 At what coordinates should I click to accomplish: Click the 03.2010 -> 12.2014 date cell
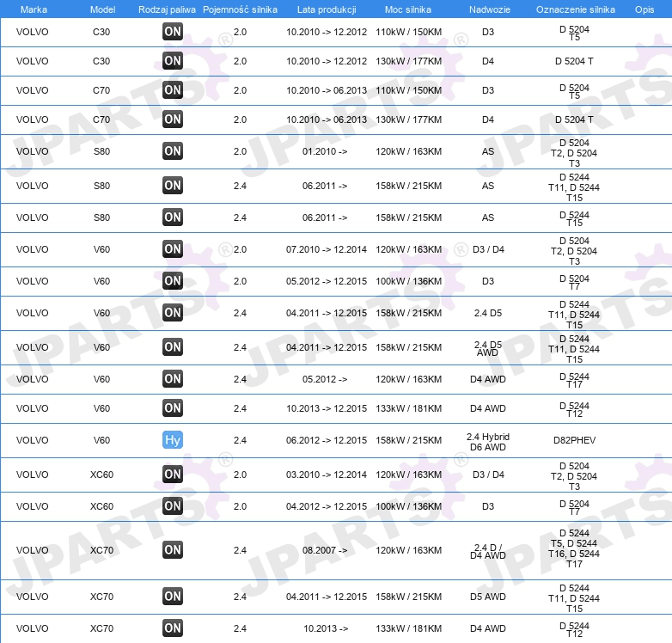pyautogui.click(x=327, y=475)
